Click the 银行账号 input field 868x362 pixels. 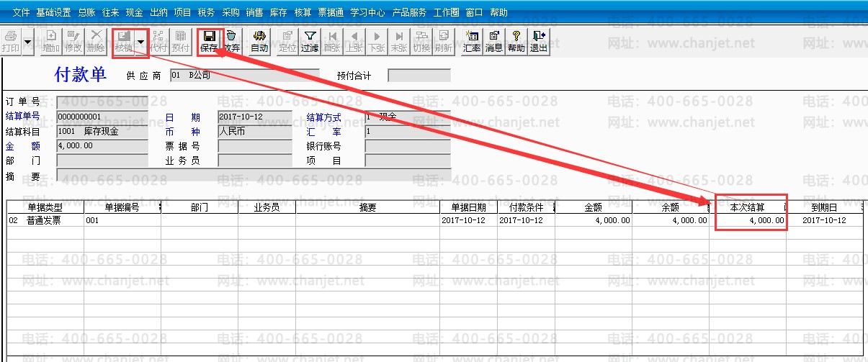point(407,145)
